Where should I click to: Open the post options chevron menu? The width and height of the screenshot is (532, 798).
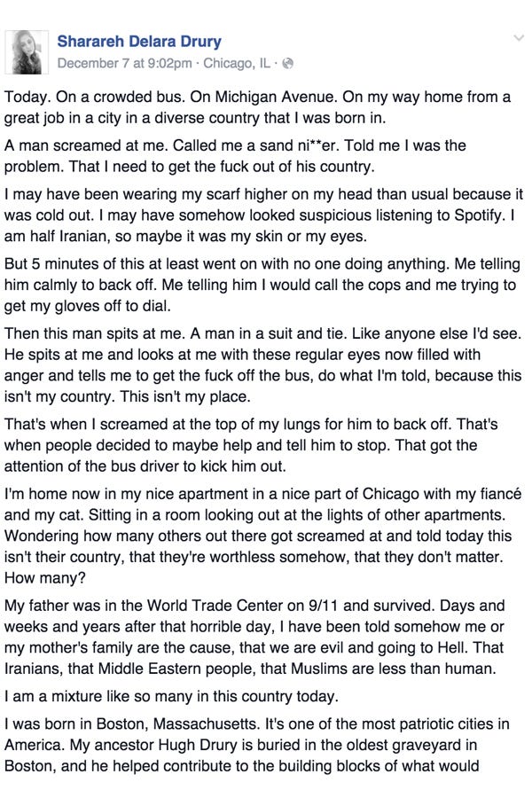pos(519,38)
